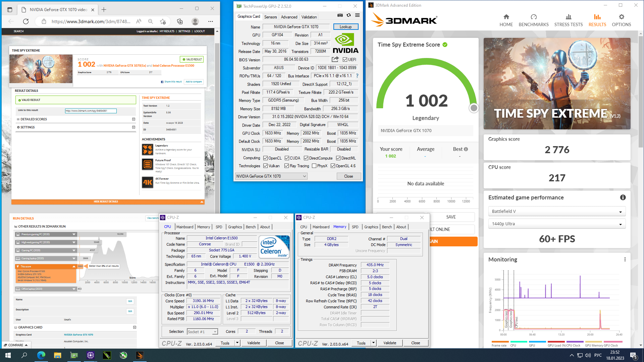Open Microsoft Edge from taskbar
644x362 pixels.
[x=41, y=355]
